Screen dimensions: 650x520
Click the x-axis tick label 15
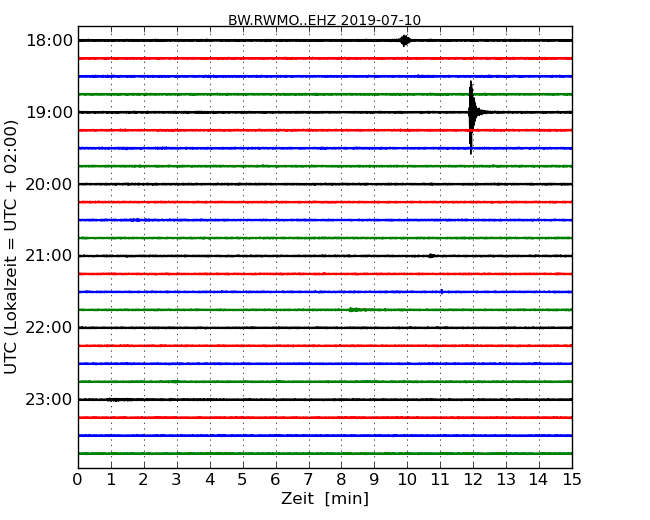click(572, 480)
